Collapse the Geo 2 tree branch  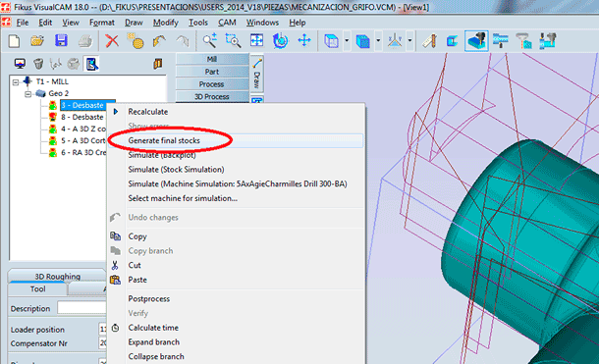[x=27, y=94]
